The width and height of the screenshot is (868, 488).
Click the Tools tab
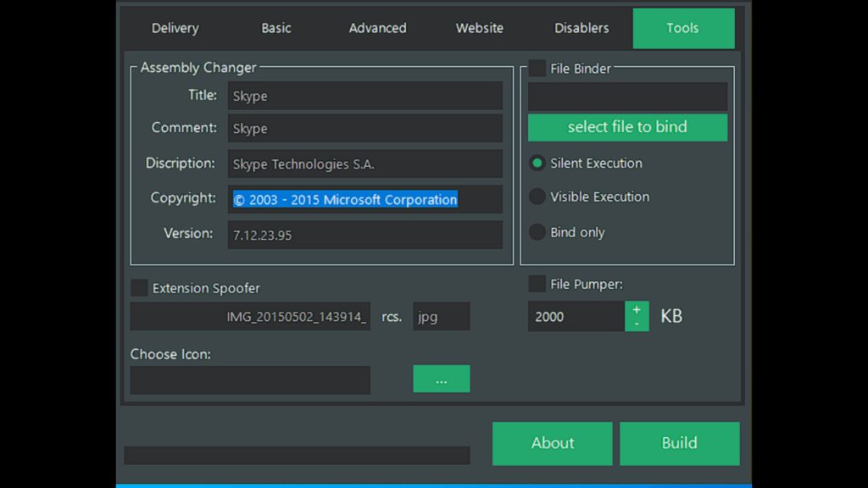[684, 28]
